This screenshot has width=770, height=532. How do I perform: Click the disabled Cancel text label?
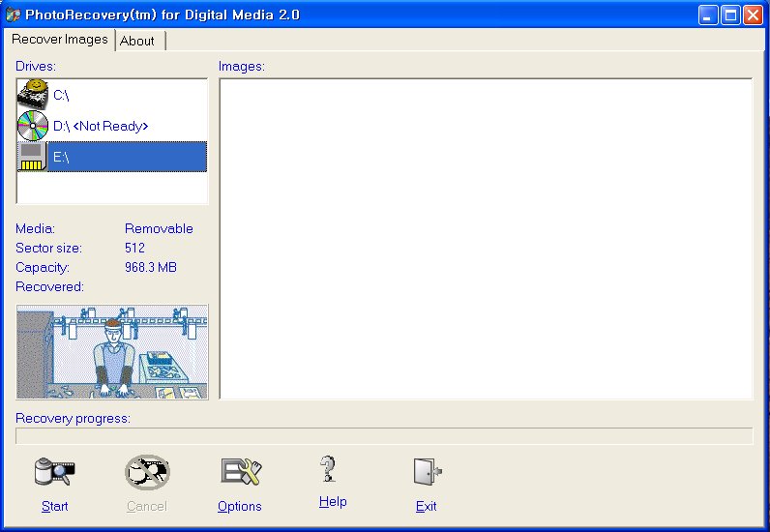147,506
